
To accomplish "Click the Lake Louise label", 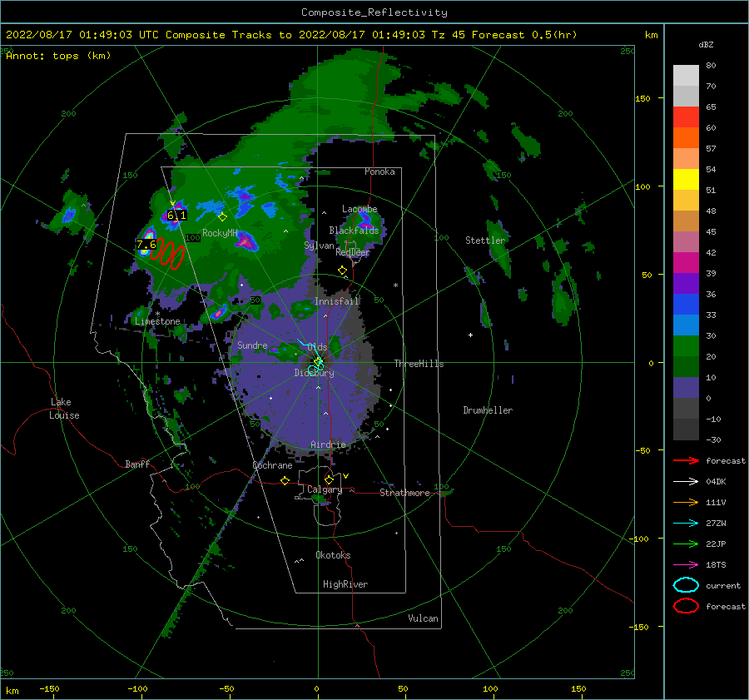I will 64,409.
